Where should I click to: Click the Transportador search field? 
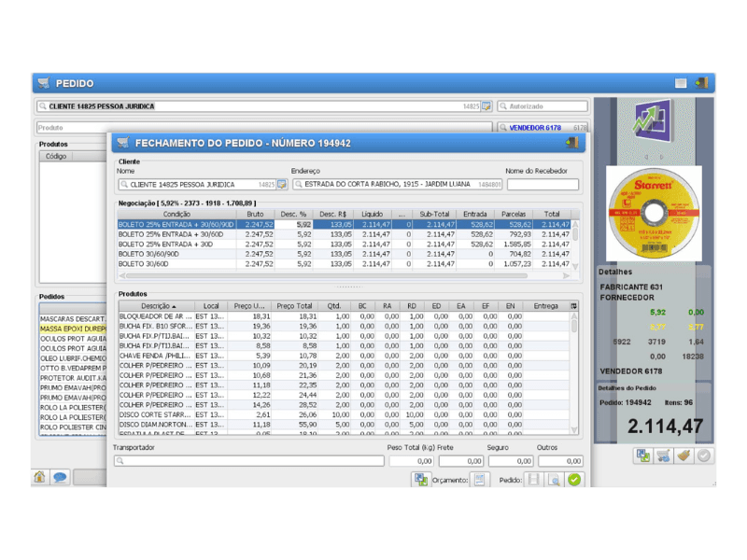point(248,461)
